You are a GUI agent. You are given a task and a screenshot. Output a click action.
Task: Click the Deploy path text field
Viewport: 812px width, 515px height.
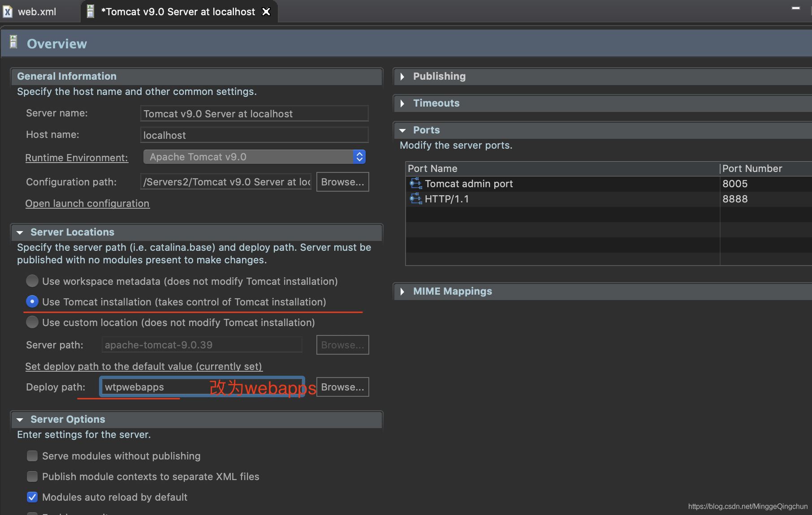pyautogui.click(x=202, y=387)
